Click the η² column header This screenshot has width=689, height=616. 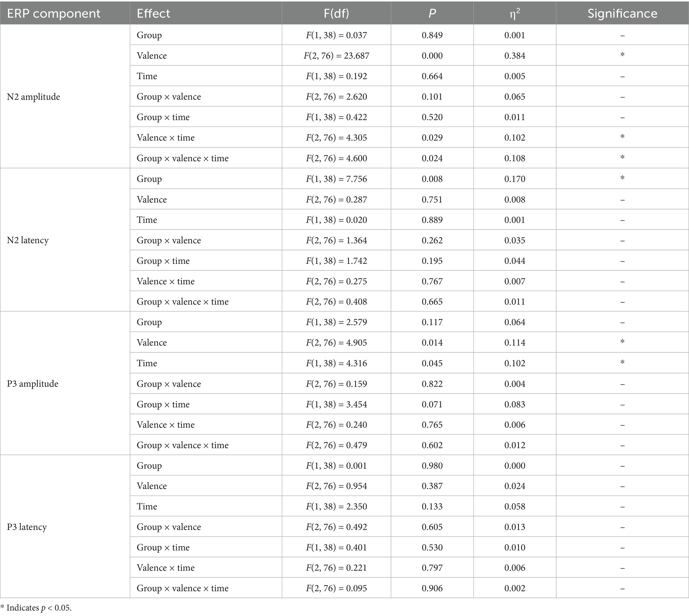pyautogui.click(x=514, y=14)
